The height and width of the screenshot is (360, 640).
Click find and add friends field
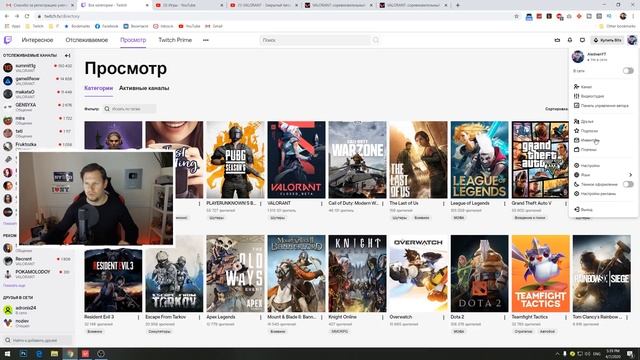coord(37,340)
